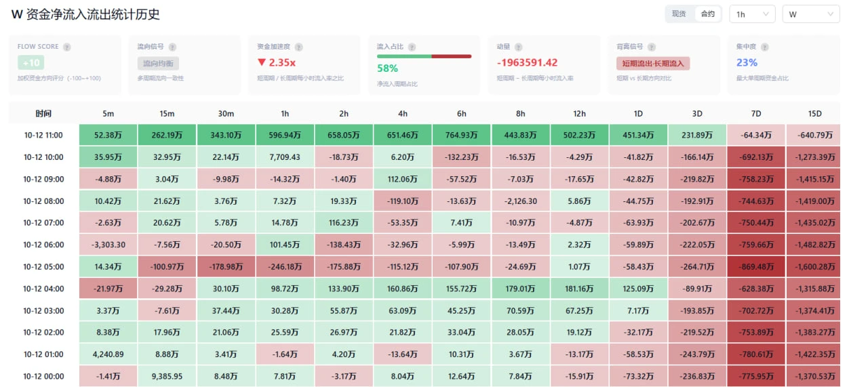Screen dimensions: 868x387
Task: Click the -246.18万 cell
Action: (285, 266)
